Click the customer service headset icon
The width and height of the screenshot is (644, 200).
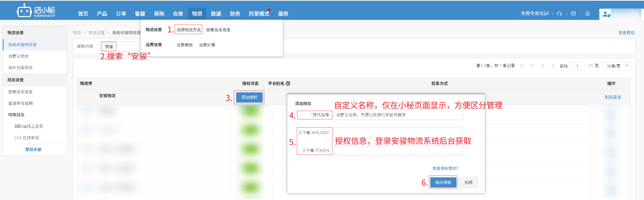(x=559, y=14)
